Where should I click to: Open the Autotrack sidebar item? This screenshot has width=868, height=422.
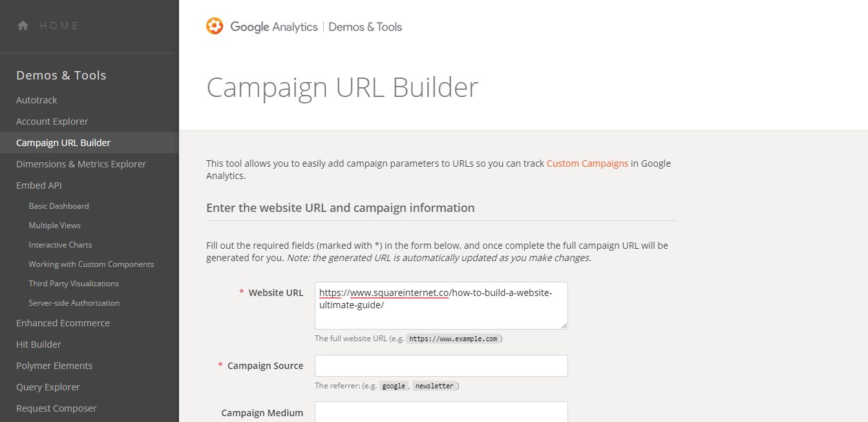(37, 100)
